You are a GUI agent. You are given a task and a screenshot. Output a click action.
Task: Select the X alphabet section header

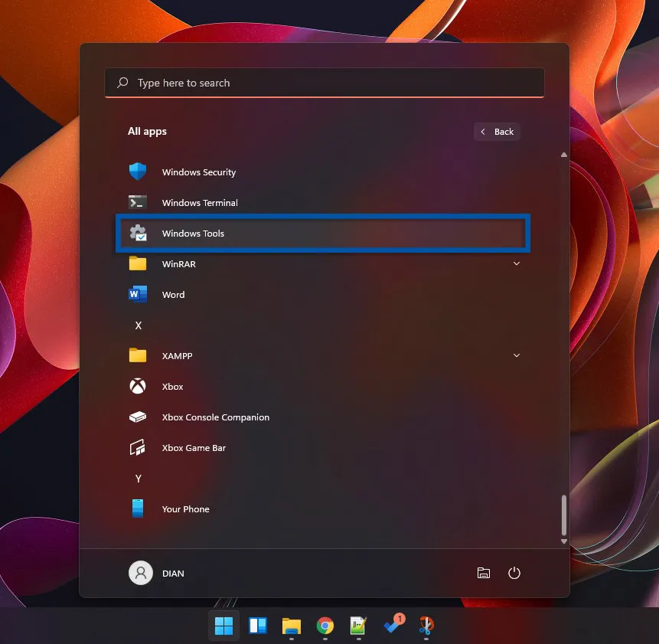[x=139, y=325]
